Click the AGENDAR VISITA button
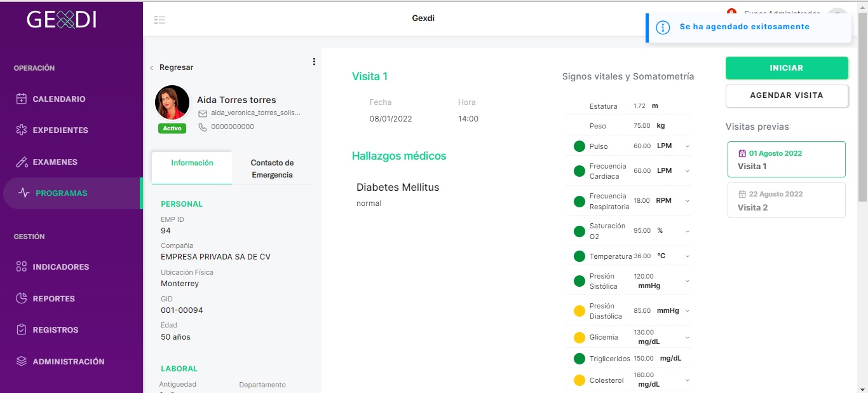The height and width of the screenshot is (393, 868). click(x=787, y=95)
